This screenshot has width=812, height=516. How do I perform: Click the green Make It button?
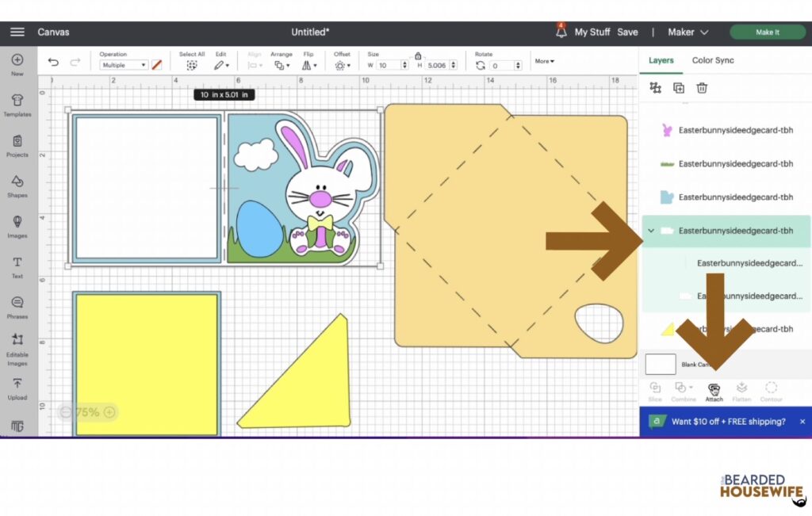coord(767,32)
